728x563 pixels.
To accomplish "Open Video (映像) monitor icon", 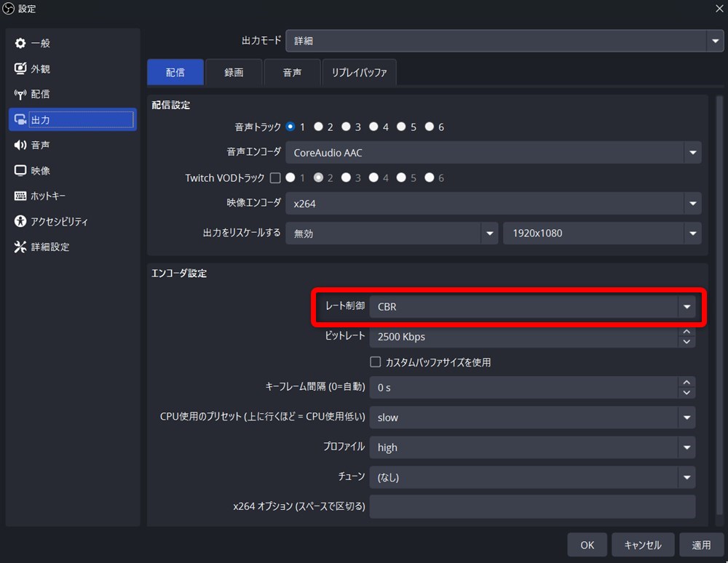I will 20,171.
